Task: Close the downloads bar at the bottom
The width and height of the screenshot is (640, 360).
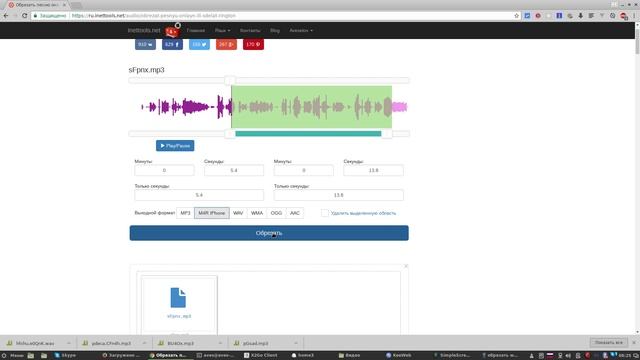Action: point(634,343)
